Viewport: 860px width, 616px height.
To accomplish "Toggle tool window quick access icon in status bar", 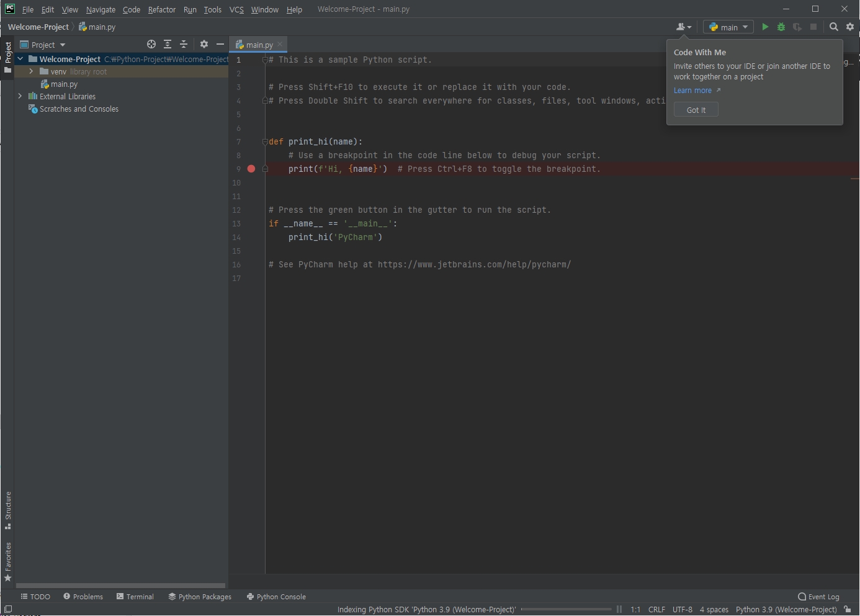I will 8,609.
